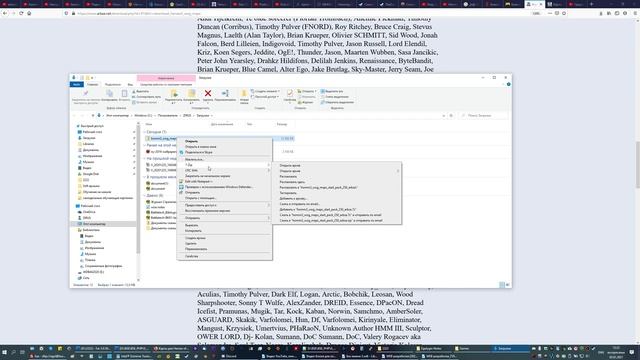Click the refresh icon beside Explorer address bar

tap(451, 116)
